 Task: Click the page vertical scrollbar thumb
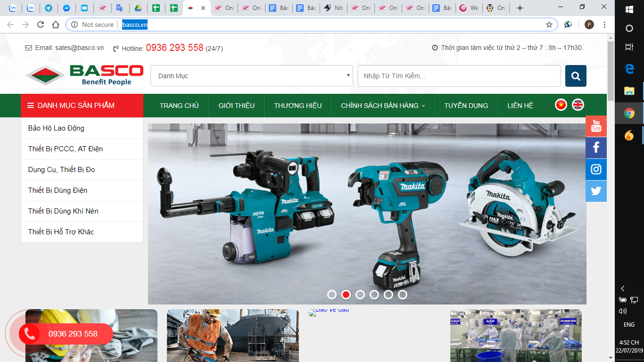pyautogui.click(x=611, y=71)
